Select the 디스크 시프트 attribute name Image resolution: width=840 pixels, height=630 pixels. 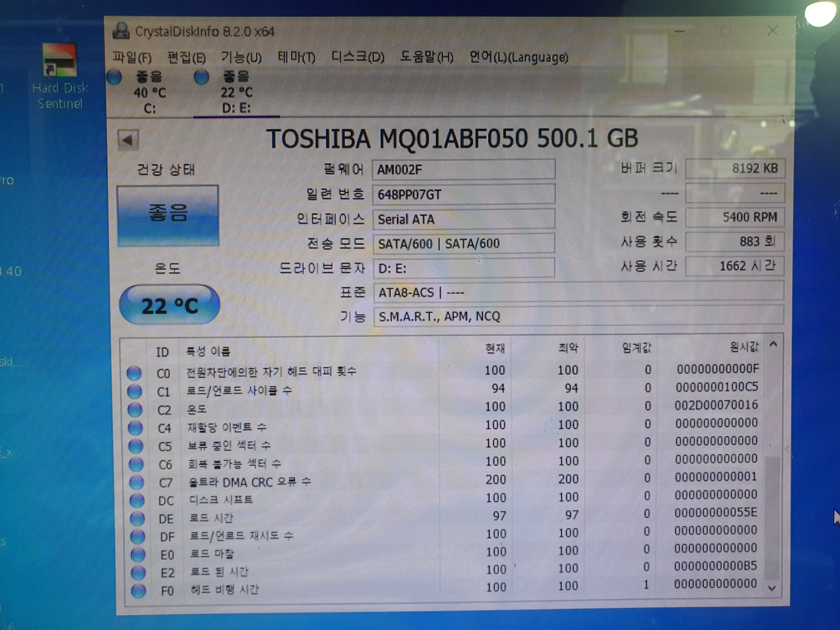click(x=221, y=499)
